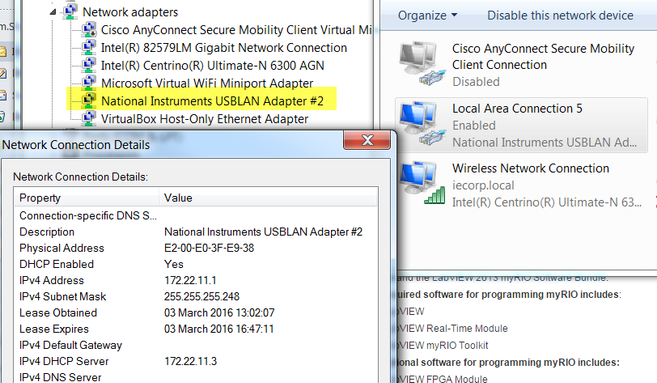657x383 pixels.
Task: Click the National Instruments USBLAN Adapter #2 icon
Action: pos(89,101)
